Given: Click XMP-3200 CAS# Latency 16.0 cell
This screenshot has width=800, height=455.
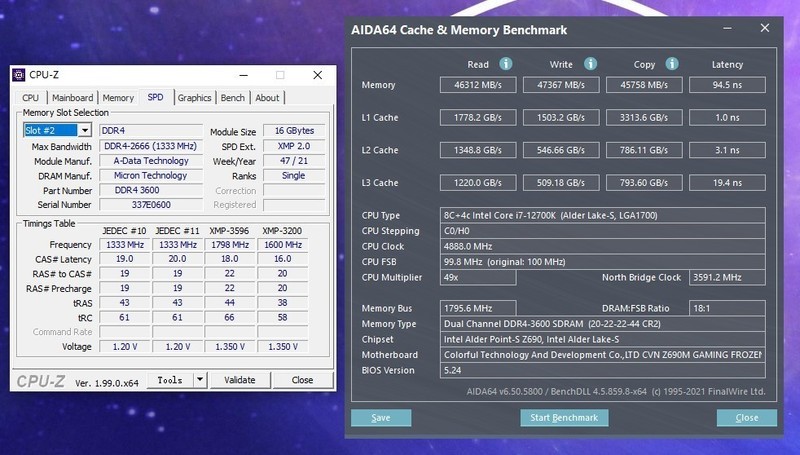Looking at the screenshot, I should [x=283, y=259].
